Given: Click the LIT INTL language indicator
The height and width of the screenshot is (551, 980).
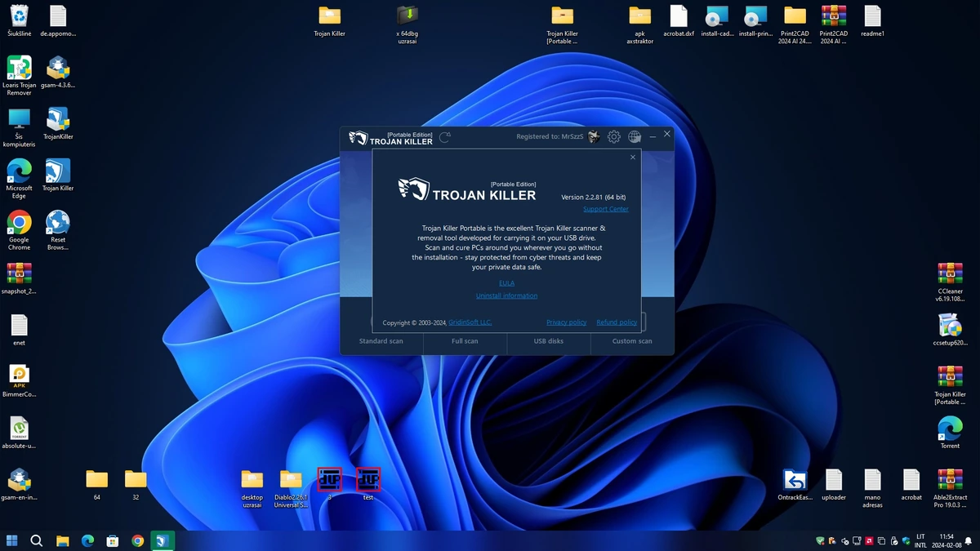Looking at the screenshot, I should [x=920, y=540].
